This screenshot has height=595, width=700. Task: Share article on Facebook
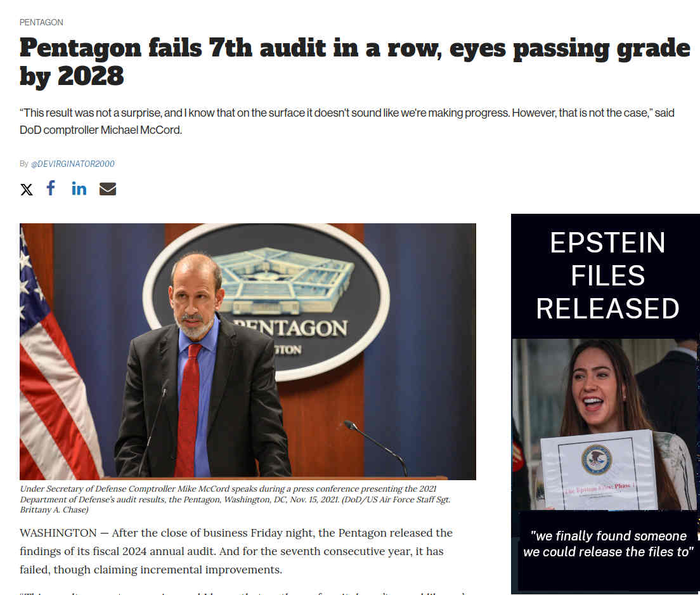pos(51,188)
